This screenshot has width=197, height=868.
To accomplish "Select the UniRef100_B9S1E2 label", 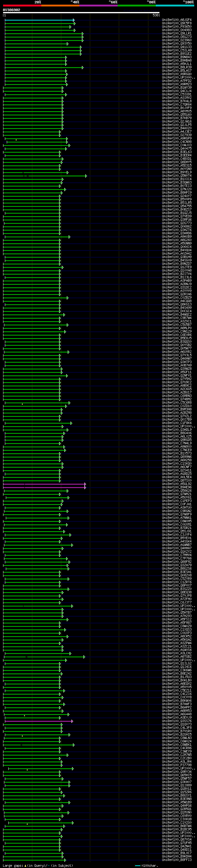I will tap(177, 54).
